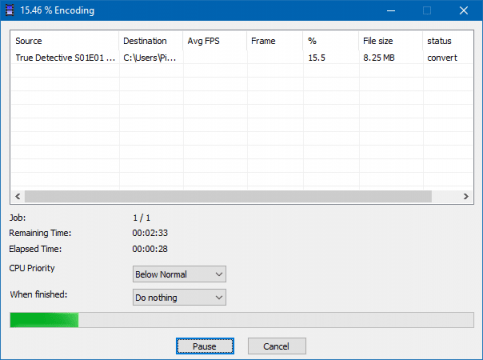Click the horizontal scrollbar thumb
The image size is (483, 360).
coord(228,196)
